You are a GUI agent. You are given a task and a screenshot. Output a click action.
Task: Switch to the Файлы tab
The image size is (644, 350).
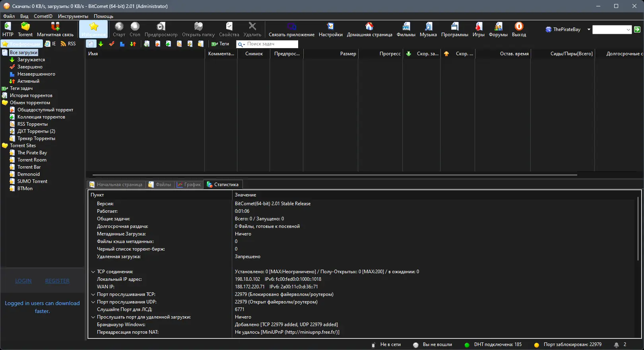tap(160, 185)
